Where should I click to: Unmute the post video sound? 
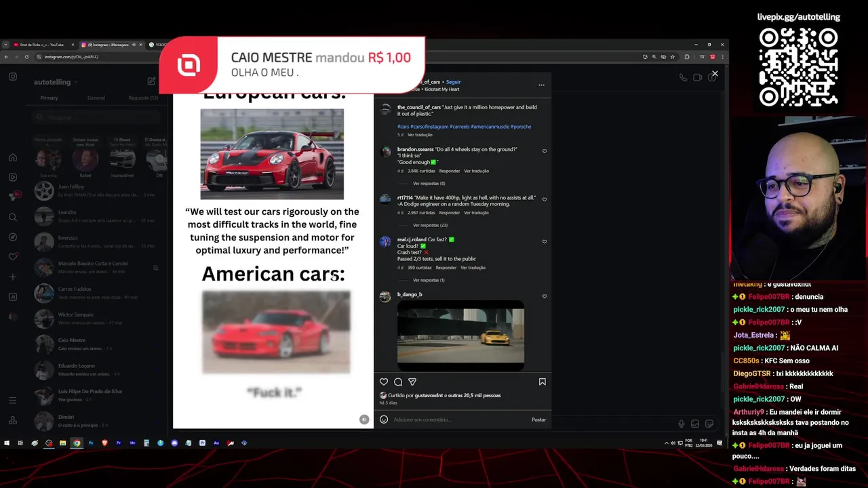(364, 420)
